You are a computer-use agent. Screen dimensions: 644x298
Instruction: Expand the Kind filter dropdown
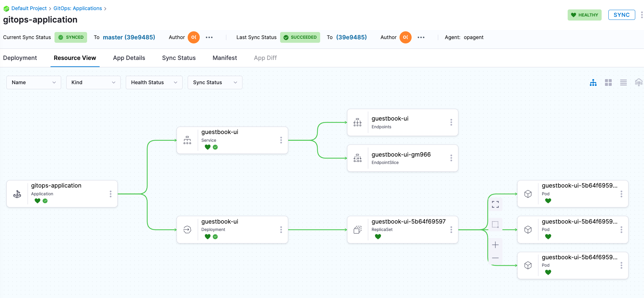pos(93,82)
